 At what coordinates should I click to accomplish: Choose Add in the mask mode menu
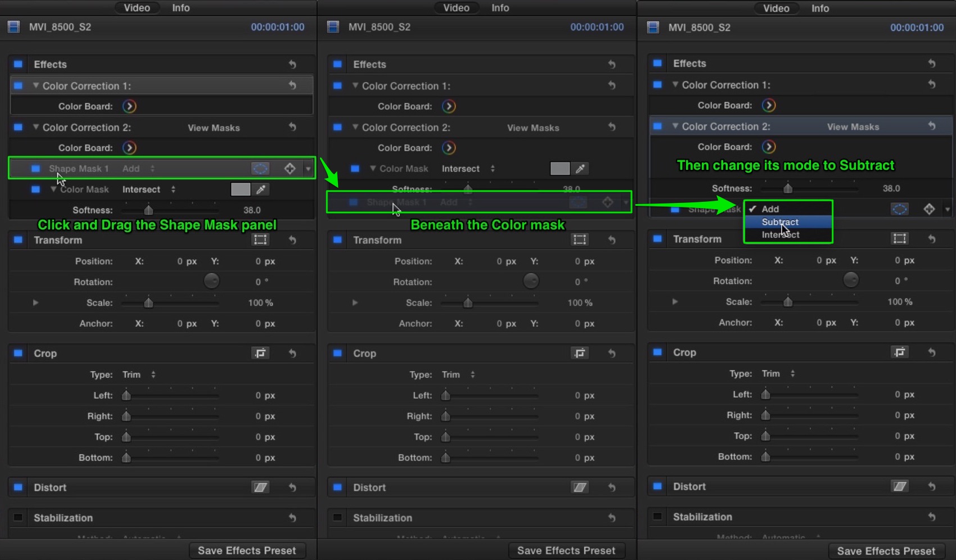point(788,209)
